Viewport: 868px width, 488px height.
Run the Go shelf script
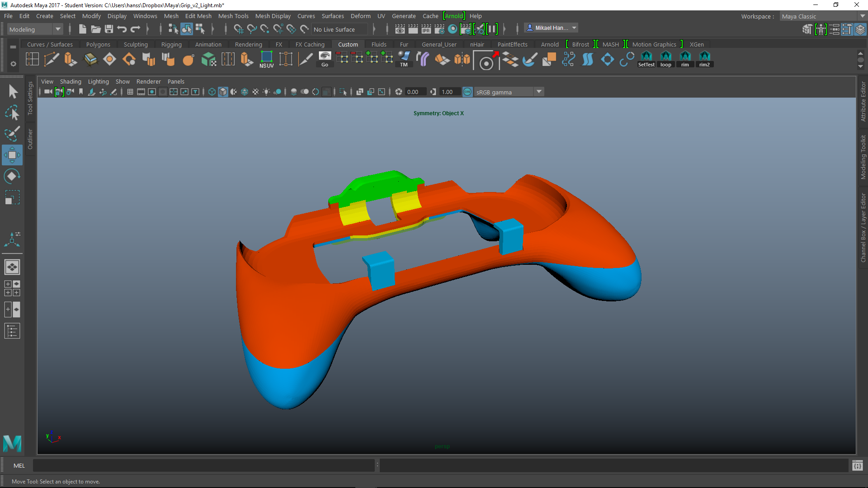tap(325, 60)
